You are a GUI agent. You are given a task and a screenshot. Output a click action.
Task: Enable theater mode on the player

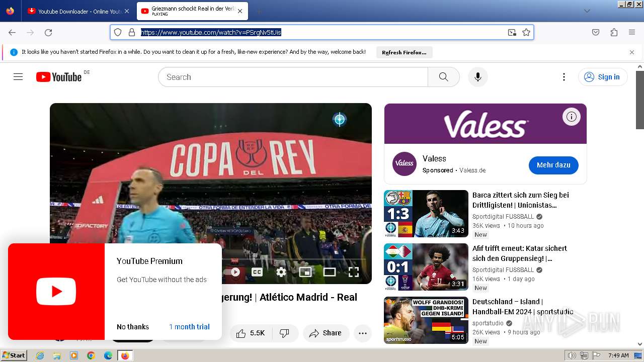point(330,272)
